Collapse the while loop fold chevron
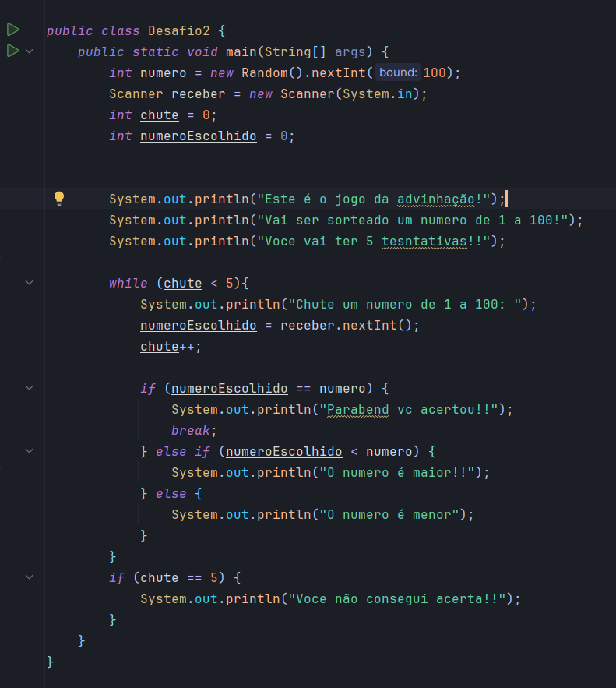Screen dimensions: 616x688 pos(30,283)
